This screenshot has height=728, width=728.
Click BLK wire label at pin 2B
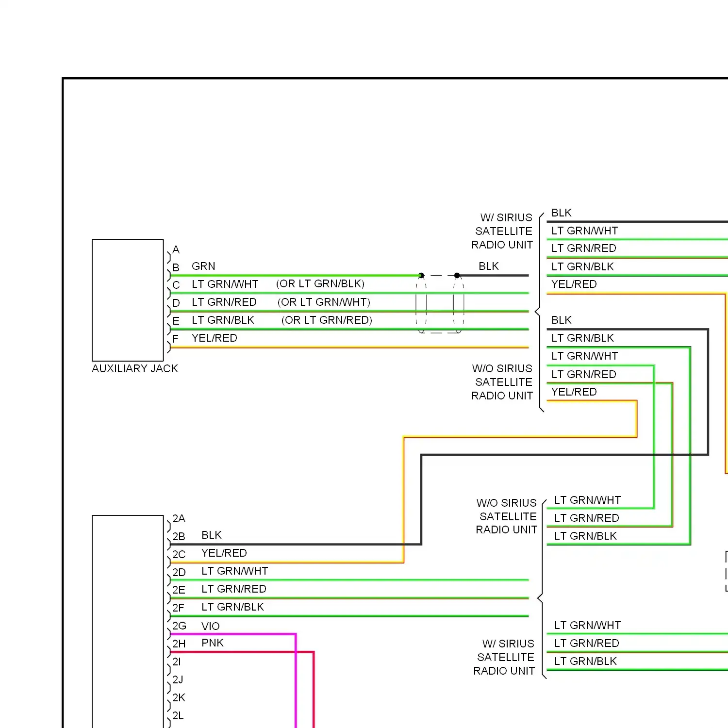pos(212,535)
